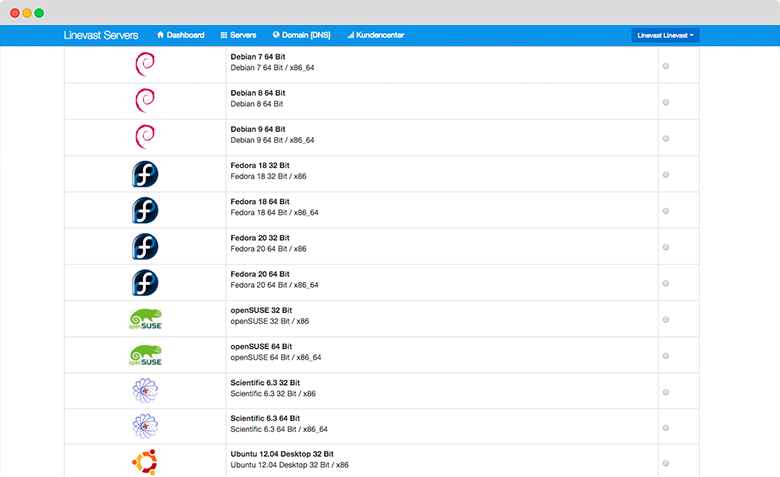Click the 'openSUSE 32 Bit / x86' description

click(270, 321)
